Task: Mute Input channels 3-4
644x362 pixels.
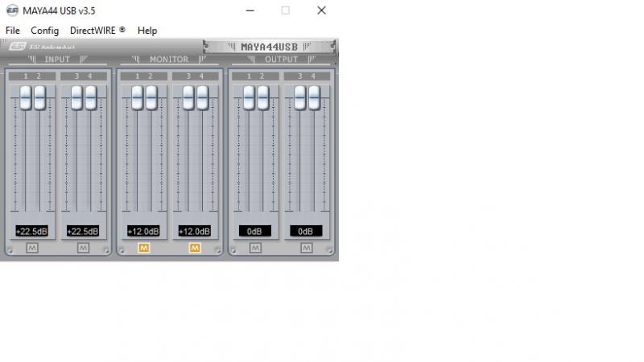Action: coord(83,249)
